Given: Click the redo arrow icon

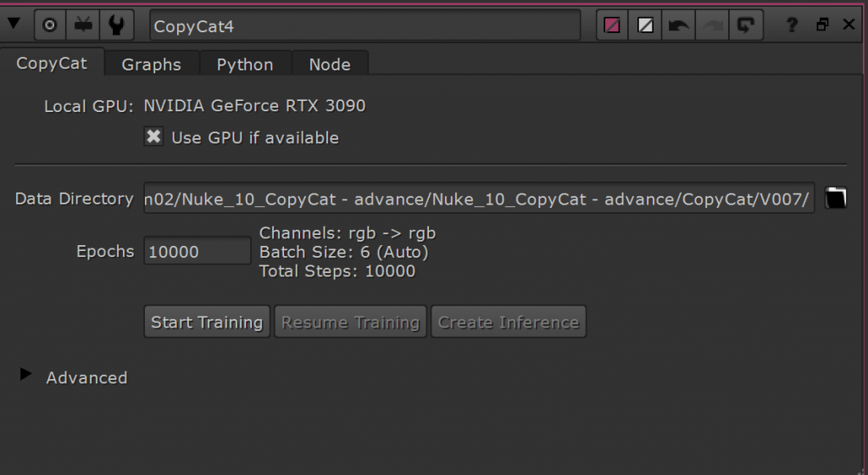Looking at the screenshot, I should coord(712,25).
